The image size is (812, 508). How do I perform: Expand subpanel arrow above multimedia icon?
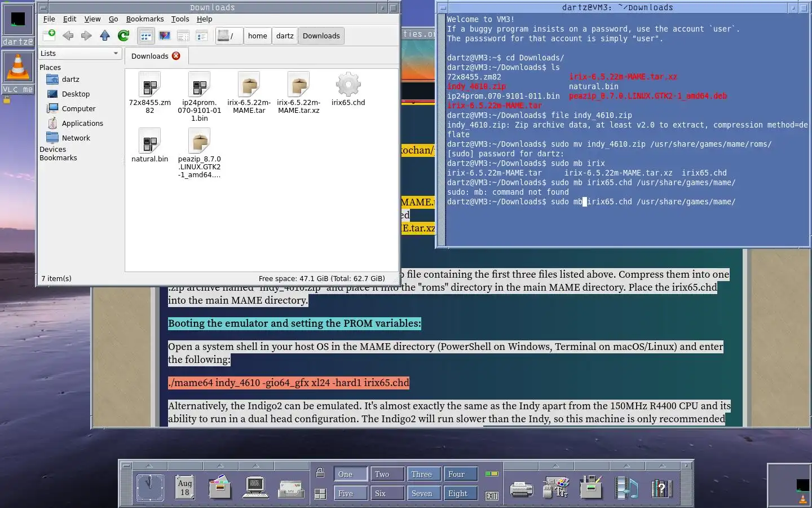pyautogui.click(x=626, y=466)
